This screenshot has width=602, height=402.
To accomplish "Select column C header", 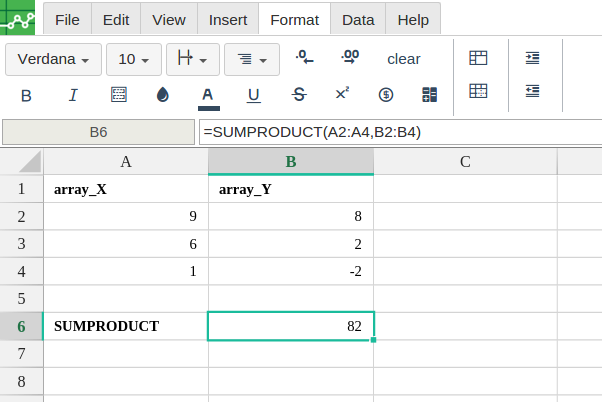I will (x=465, y=162).
